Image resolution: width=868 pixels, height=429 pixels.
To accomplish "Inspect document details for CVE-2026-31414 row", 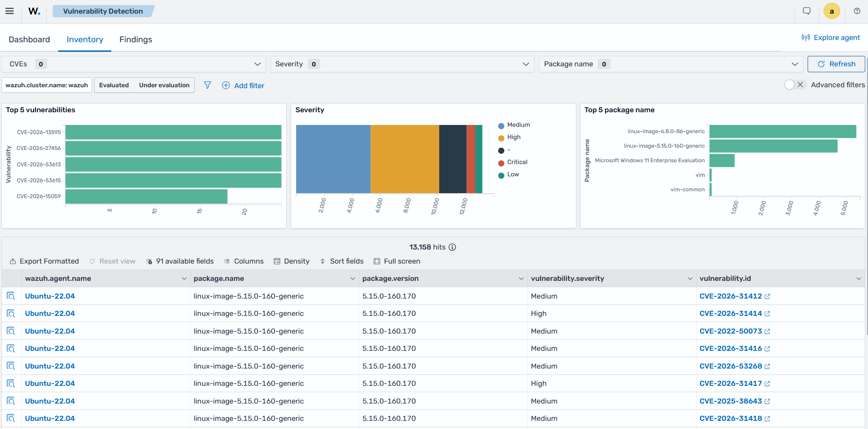I will click(x=11, y=314).
